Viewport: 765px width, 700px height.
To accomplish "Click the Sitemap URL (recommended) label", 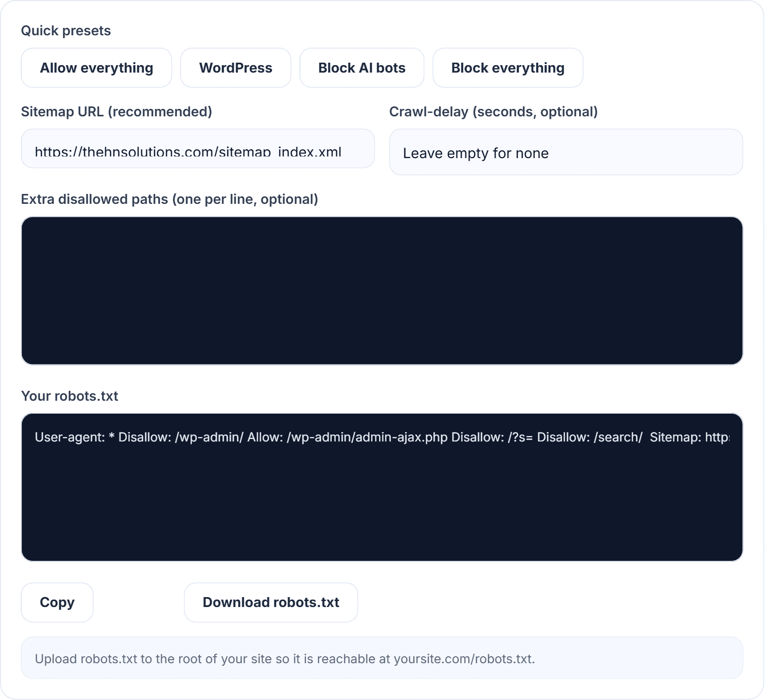I will click(117, 112).
